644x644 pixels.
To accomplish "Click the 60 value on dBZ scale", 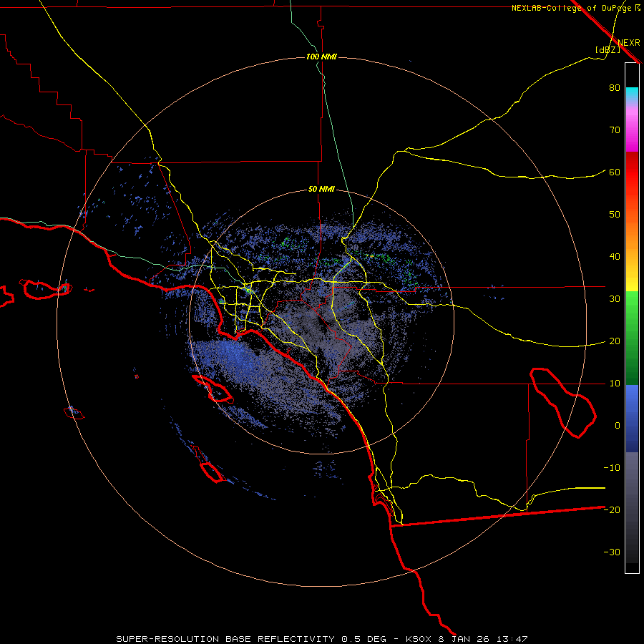I will pyautogui.click(x=615, y=172).
